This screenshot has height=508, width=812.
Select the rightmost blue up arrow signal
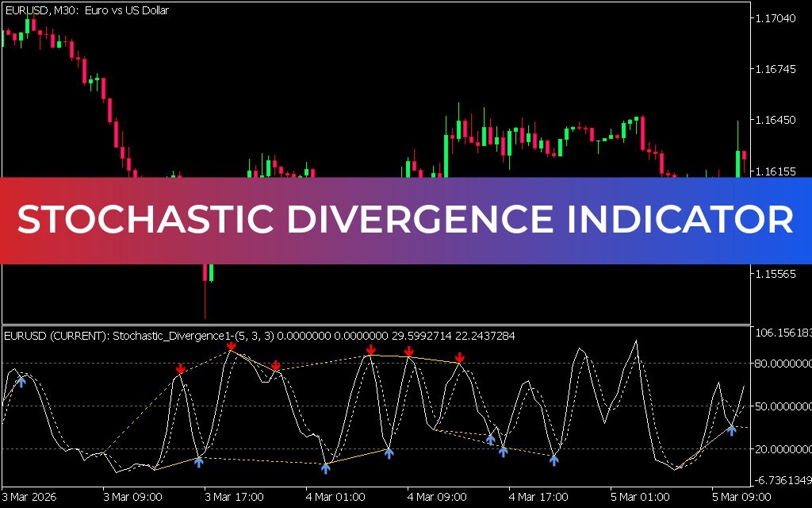(731, 431)
